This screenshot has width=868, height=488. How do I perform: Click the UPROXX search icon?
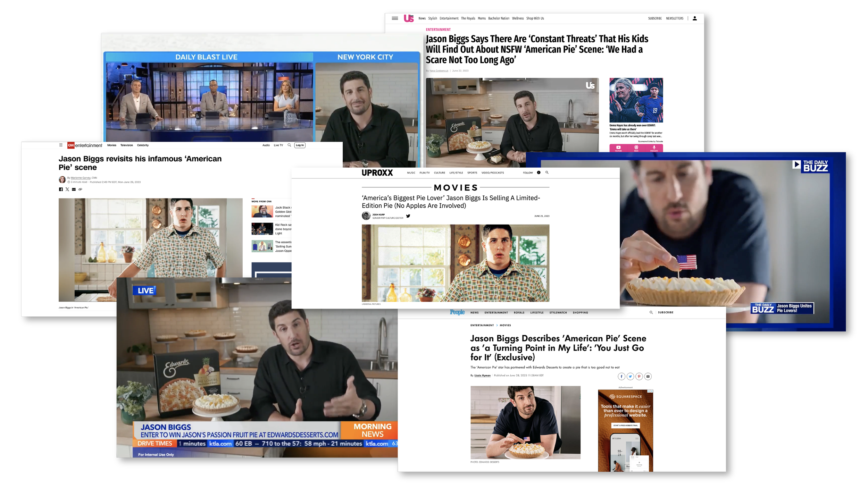pyautogui.click(x=547, y=173)
